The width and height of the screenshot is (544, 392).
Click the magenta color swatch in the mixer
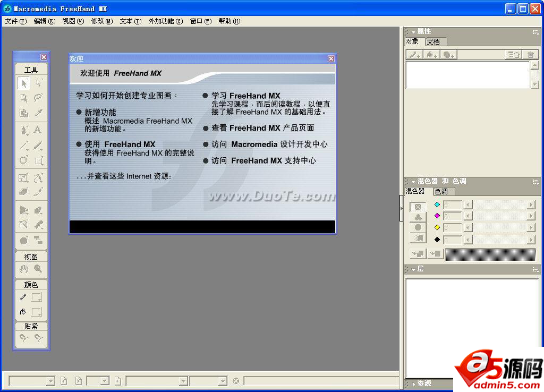437,216
